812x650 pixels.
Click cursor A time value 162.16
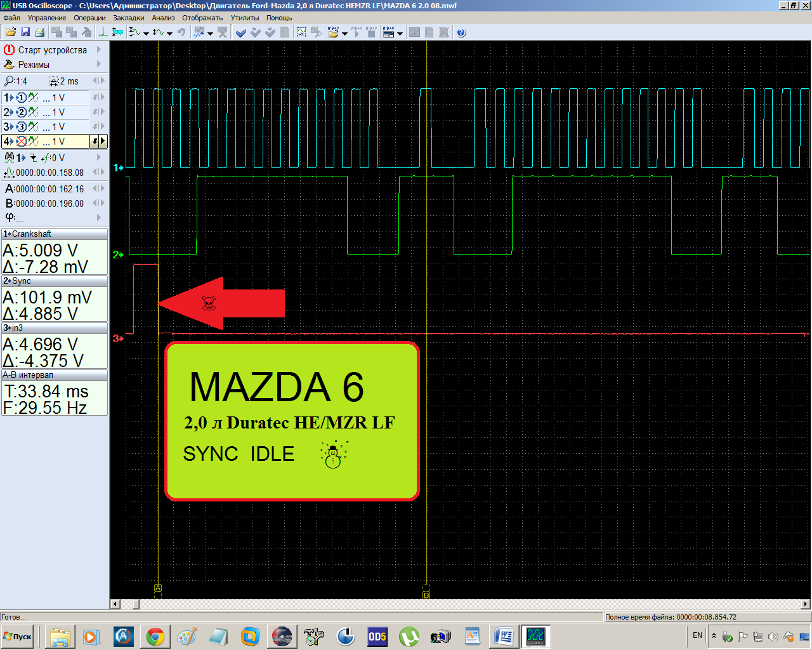coord(49,189)
